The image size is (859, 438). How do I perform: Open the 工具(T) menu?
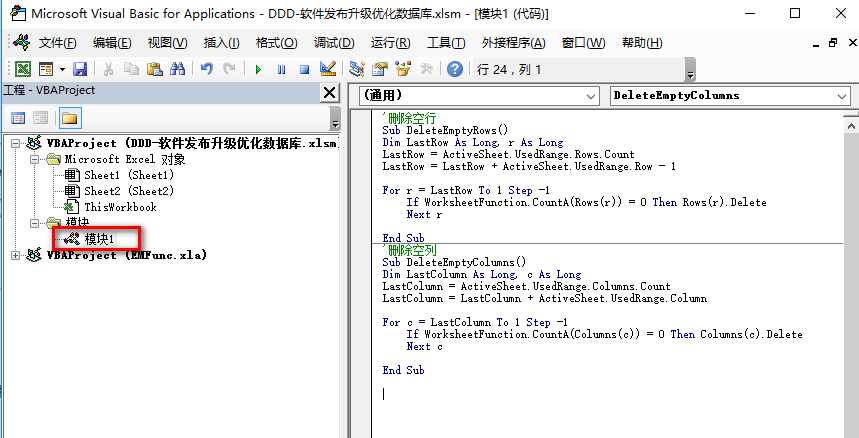point(446,43)
